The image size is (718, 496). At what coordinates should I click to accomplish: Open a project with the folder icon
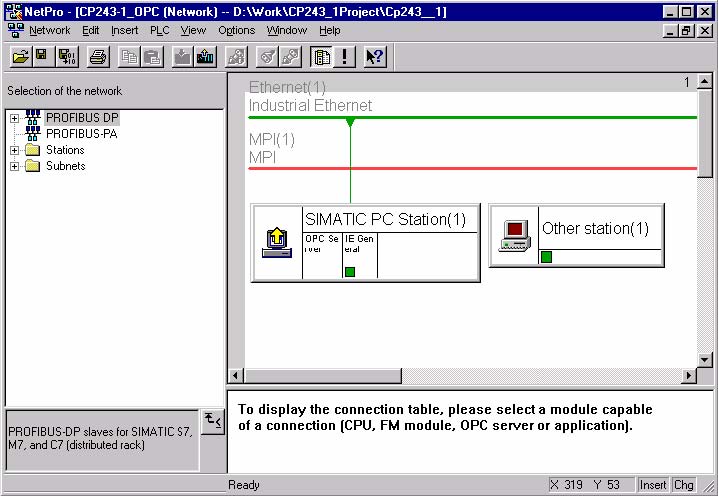click(x=21, y=57)
